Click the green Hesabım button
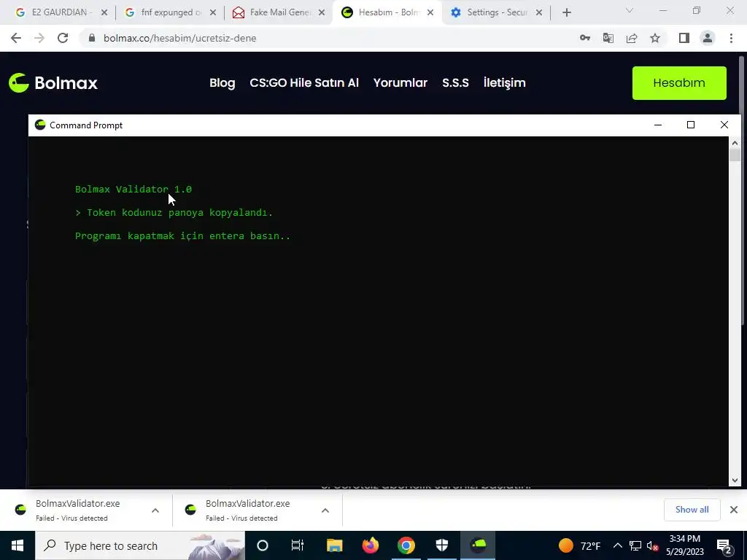 coord(679,83)
